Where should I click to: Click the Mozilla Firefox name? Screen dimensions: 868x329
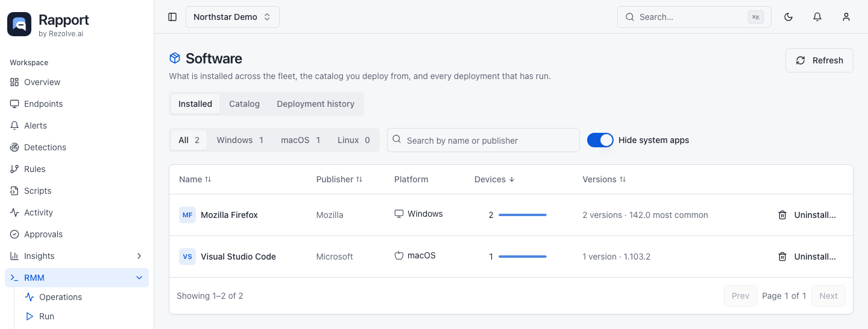click(x=229, y=215)
